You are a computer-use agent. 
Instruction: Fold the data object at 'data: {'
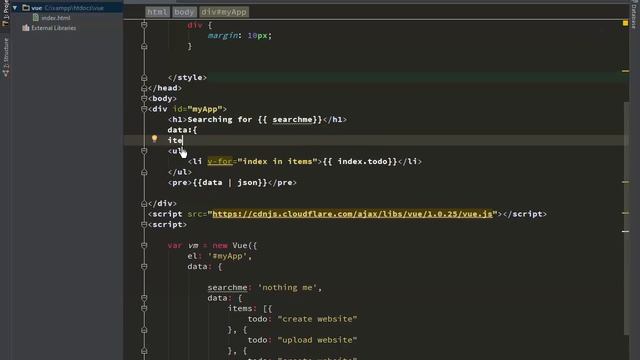pyautogui.click(x=144, y=267)
